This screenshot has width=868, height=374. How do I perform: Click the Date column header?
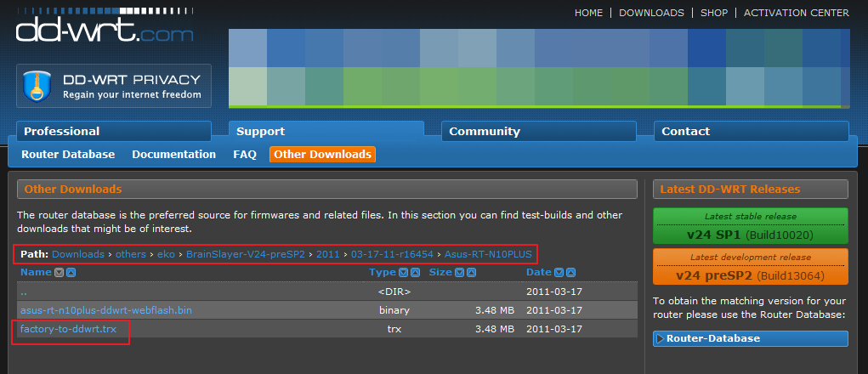539,272
